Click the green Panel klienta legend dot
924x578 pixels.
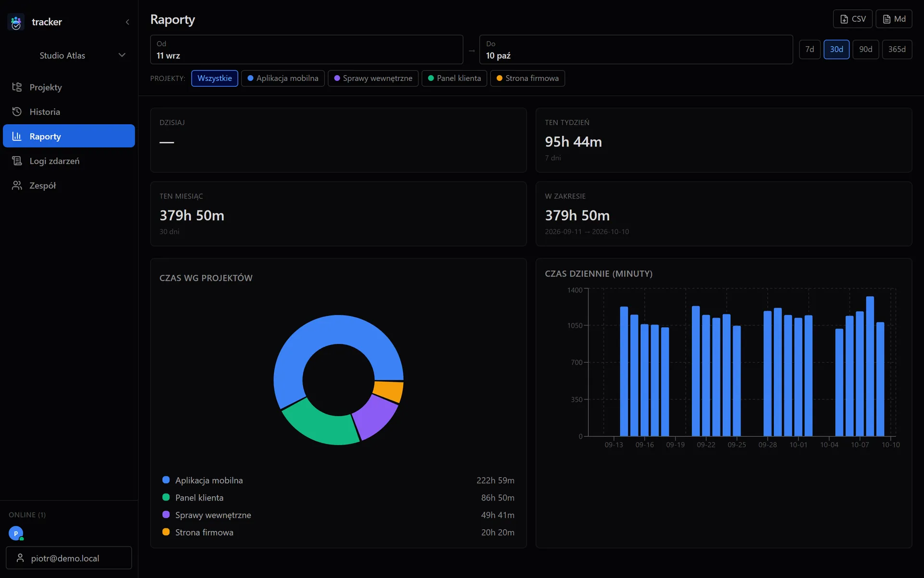pyautogui.click(x=166, y=497)
